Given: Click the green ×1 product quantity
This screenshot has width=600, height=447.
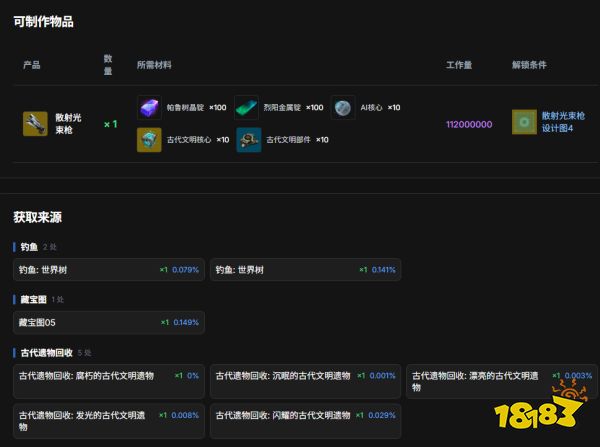Looking at the screenshot, I should click(x=111, y=124).
